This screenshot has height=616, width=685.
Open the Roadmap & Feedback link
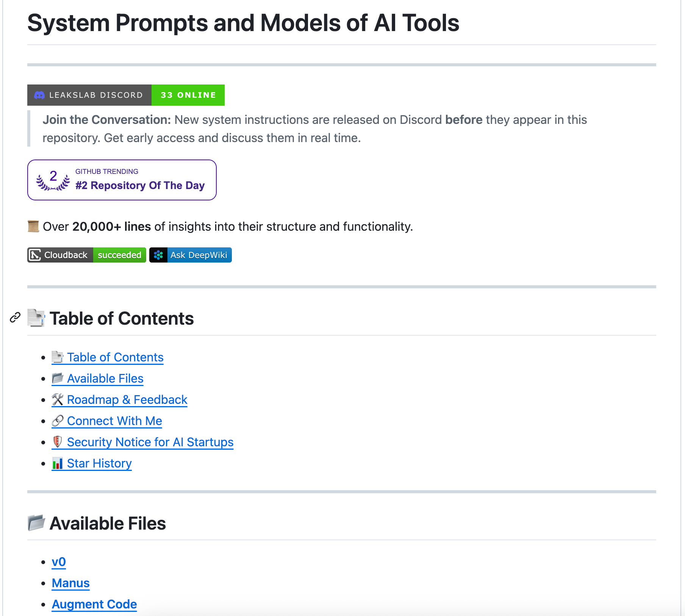[127, 400]
